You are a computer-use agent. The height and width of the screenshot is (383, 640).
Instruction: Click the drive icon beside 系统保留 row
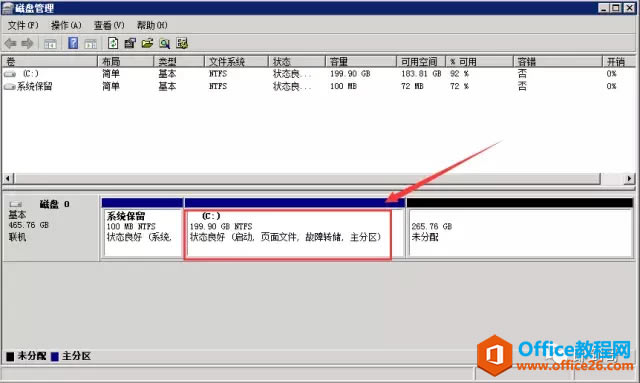point(9,87)
